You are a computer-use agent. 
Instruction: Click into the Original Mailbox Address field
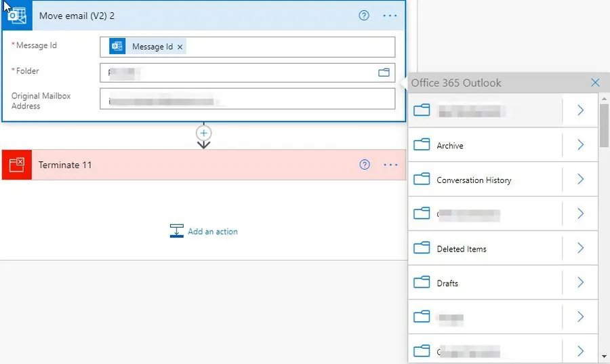pos(247,100)
